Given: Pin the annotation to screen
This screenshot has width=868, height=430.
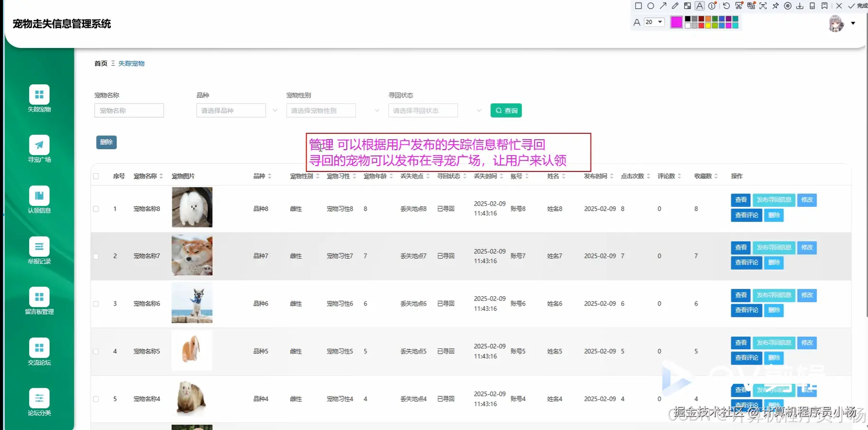Looking at the screenshot, I should (775, 6).
